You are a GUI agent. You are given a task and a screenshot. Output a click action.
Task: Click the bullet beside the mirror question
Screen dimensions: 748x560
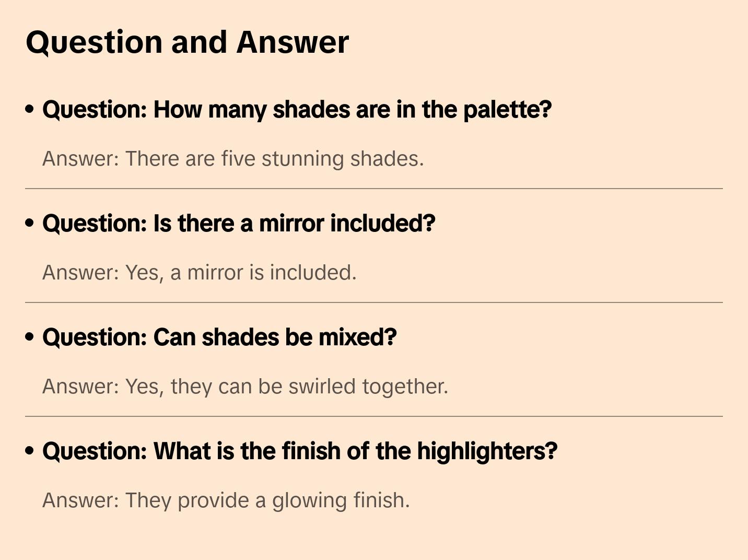point(30,223)
